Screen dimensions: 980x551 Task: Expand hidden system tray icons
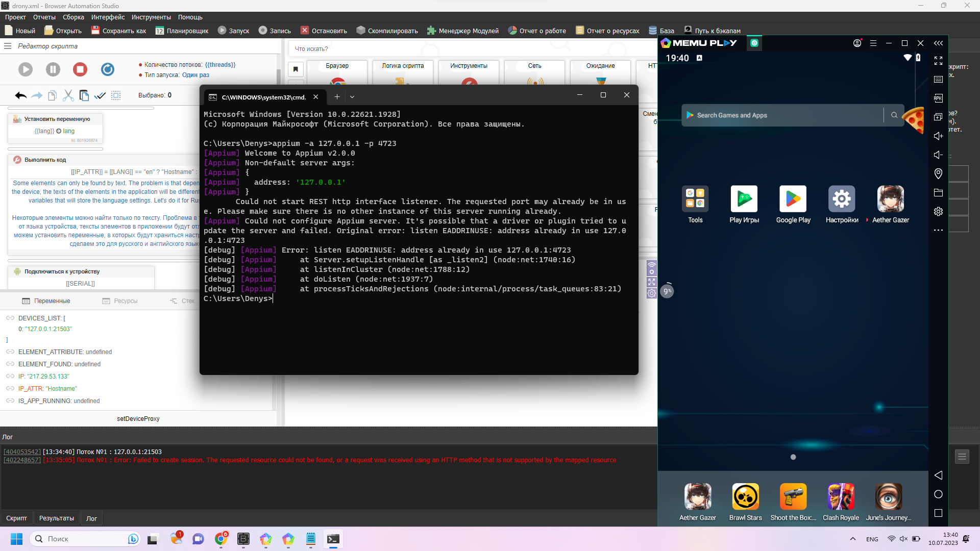click(x=852, y=539)
